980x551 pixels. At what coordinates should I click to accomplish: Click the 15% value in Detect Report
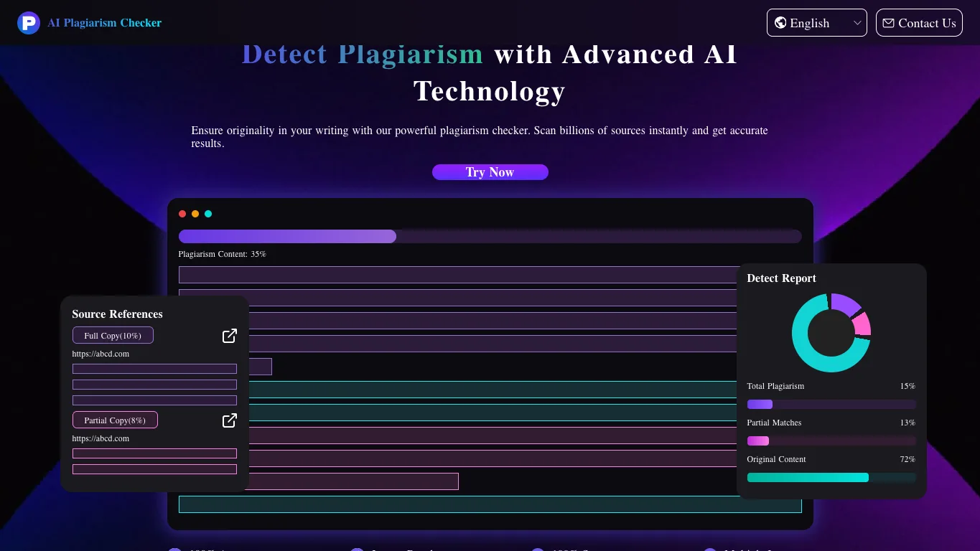(x=907, y=386)
